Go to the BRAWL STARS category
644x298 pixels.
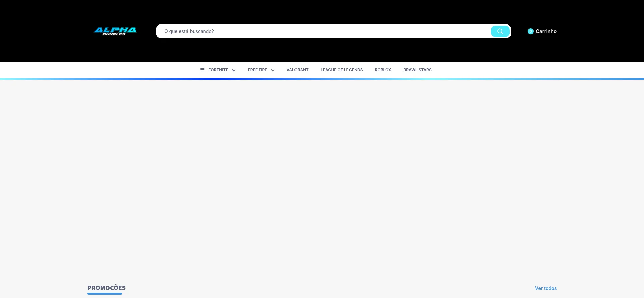pyautogui.click(x=417, y=70)
